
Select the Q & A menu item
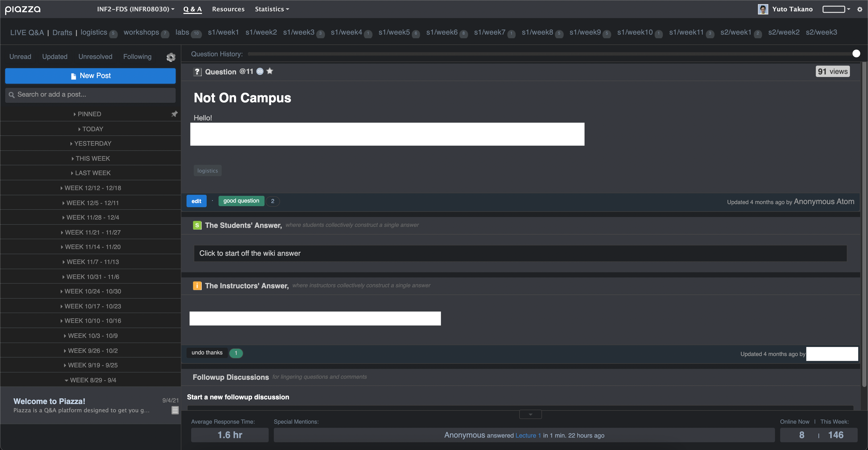point(192,9)
